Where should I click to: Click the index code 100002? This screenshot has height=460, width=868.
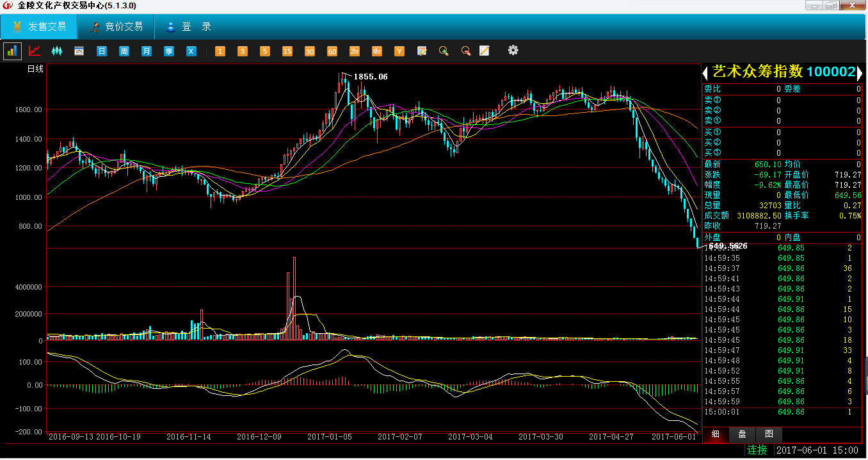831,72
